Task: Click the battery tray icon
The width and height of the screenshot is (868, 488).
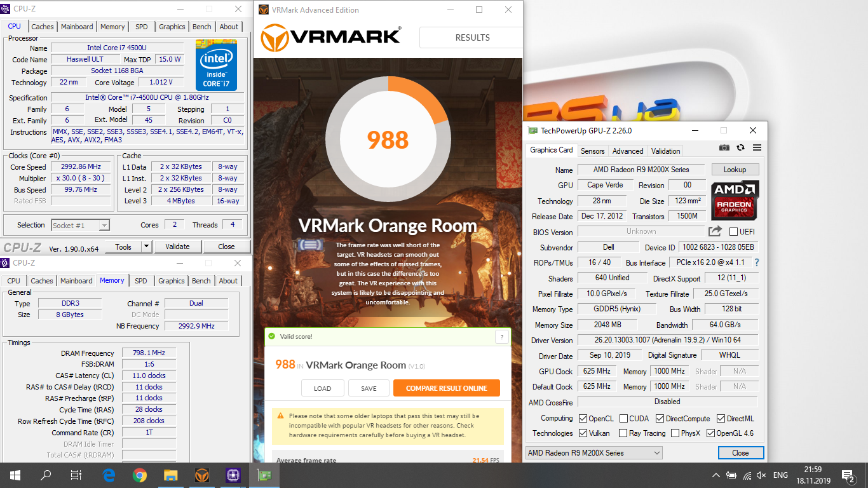Action: (731, 475)
